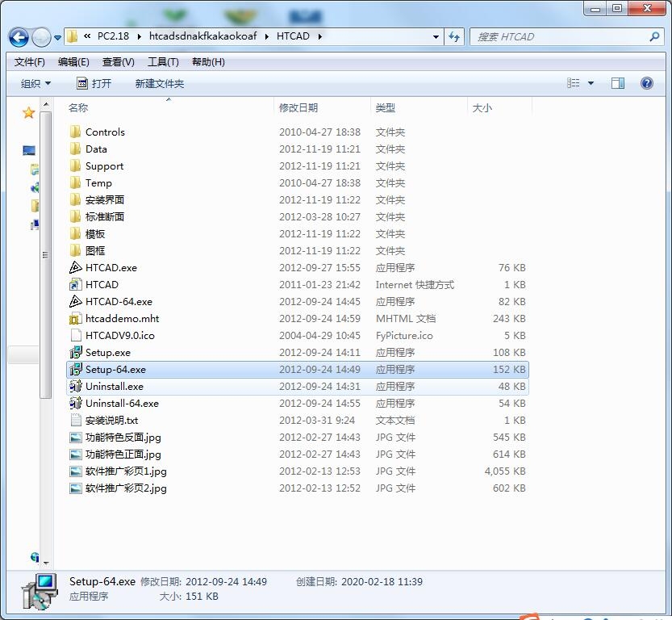
Task: Open the recent pages dropdown arrow
Action: pyautogui.click(x=57, y=38)
